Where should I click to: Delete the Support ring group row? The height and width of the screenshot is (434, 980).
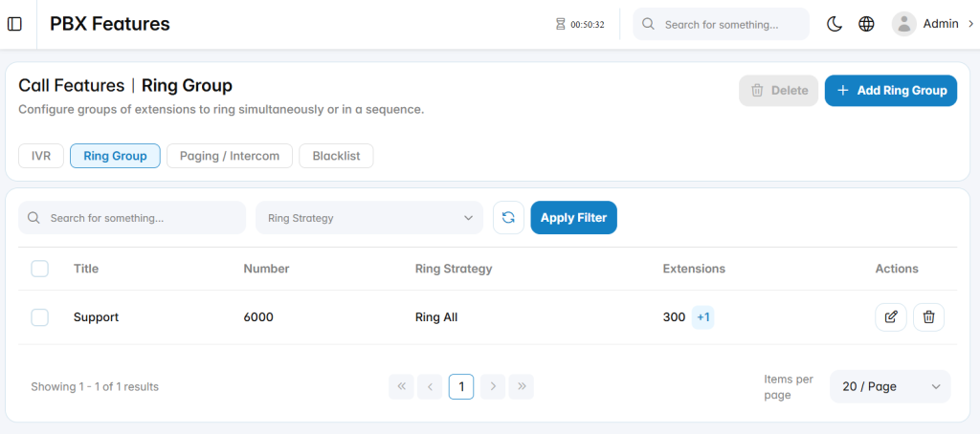pyautogui.click(x=928, y=317)
